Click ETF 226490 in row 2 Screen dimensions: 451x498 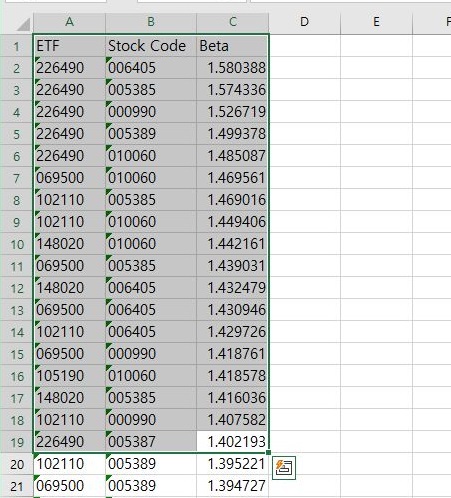click(69, 68)
